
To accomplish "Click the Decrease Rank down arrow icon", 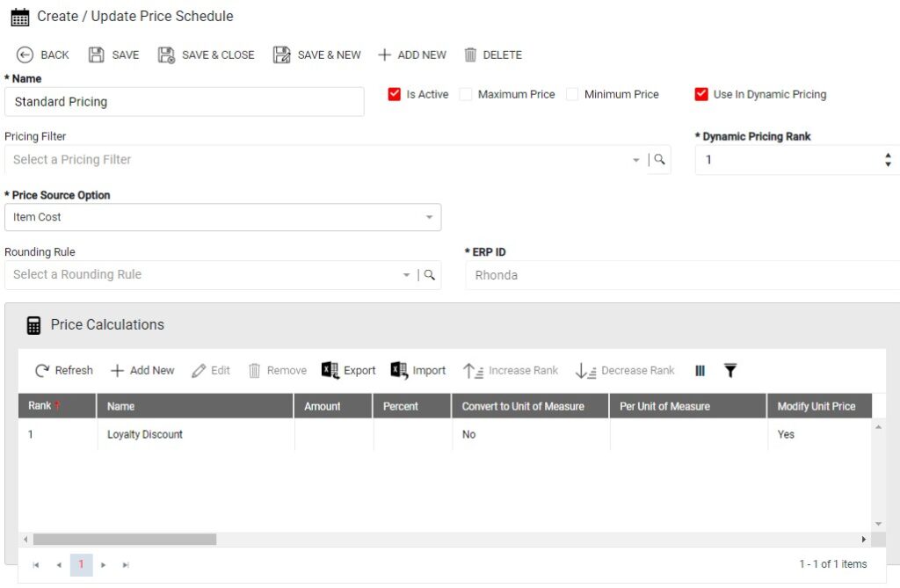I will pos(585,371).
